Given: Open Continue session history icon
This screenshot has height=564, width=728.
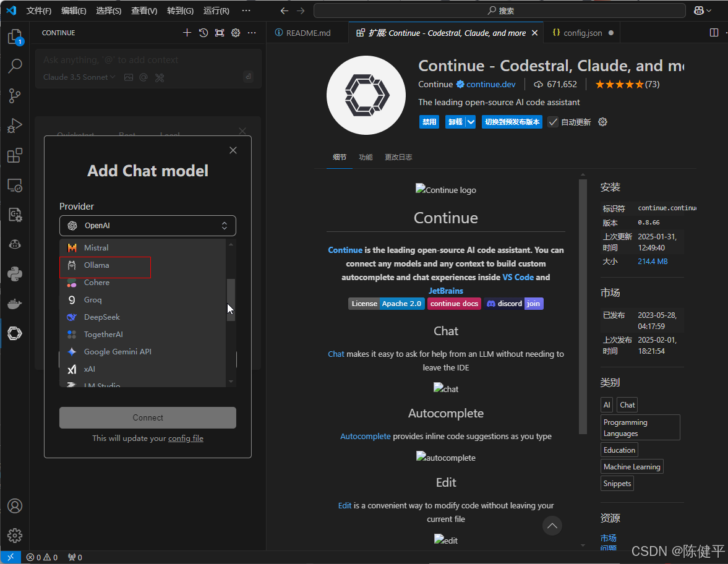Looking at the screenshot, I should (203, 33).
